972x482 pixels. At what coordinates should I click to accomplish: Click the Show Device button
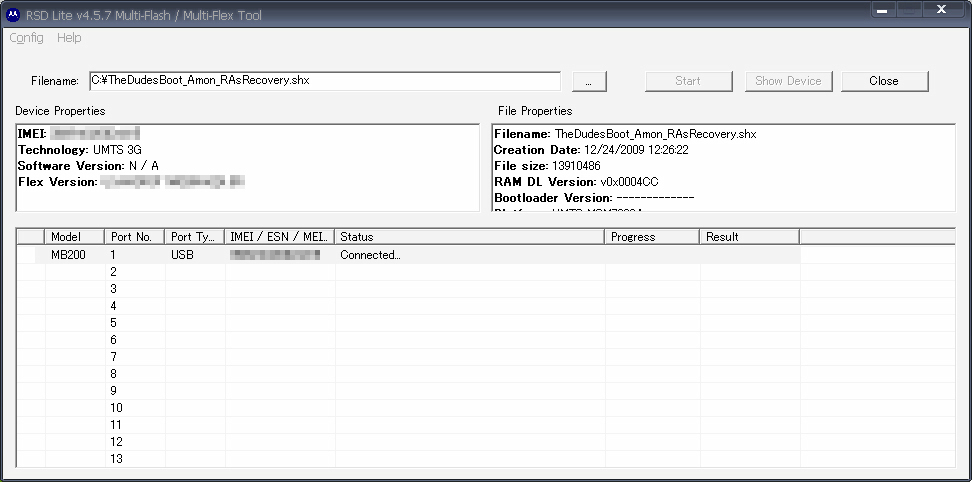[788, 81]
